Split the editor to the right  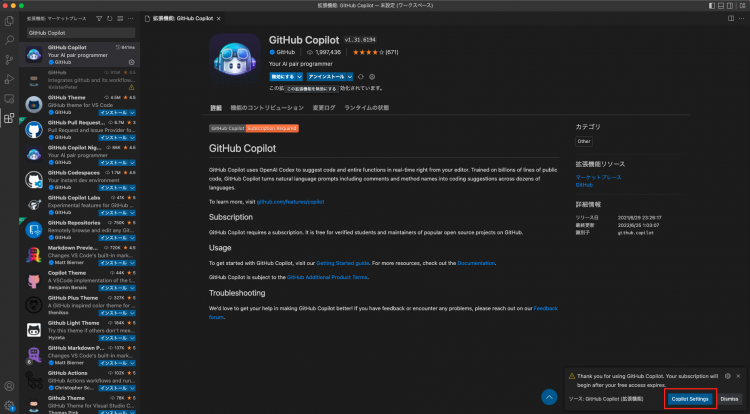tap(731, 19)
